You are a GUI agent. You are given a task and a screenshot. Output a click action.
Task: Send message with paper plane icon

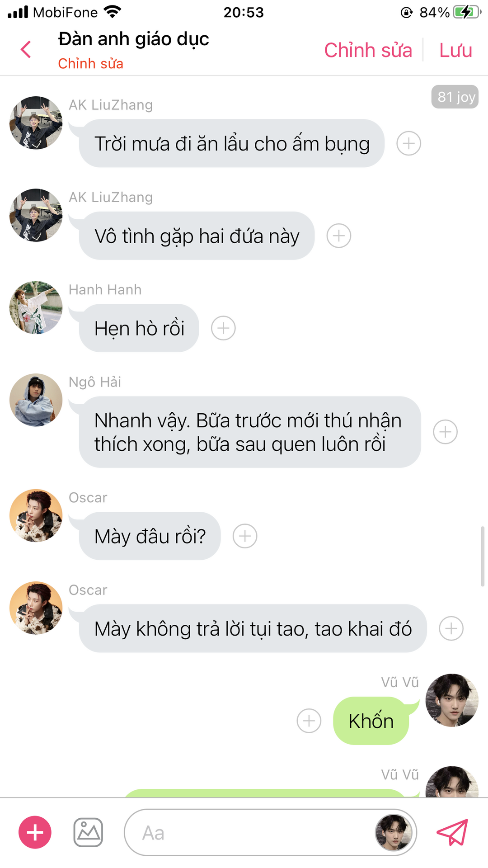point(452,832)
